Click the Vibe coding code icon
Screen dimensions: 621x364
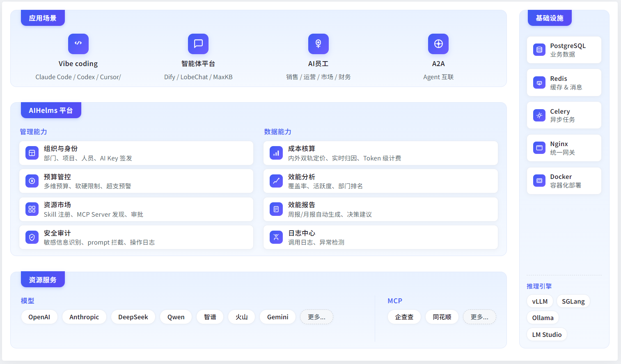click(x=78, y=43)
